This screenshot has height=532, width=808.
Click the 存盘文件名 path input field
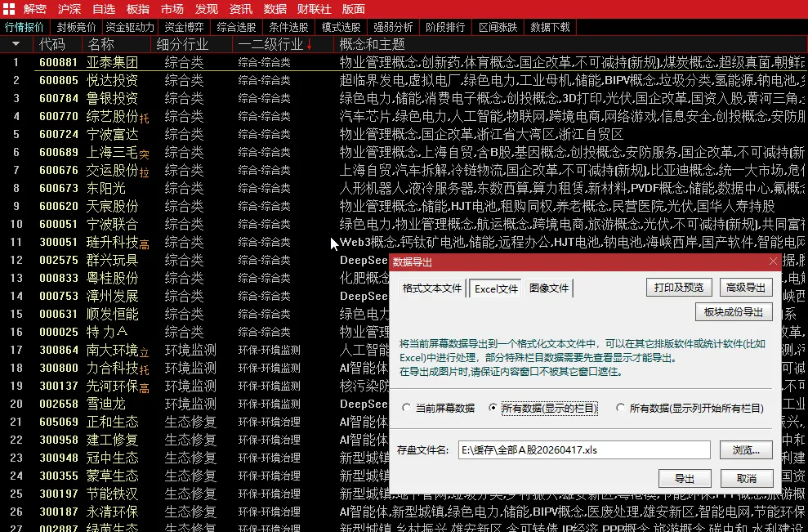point(584,449)
